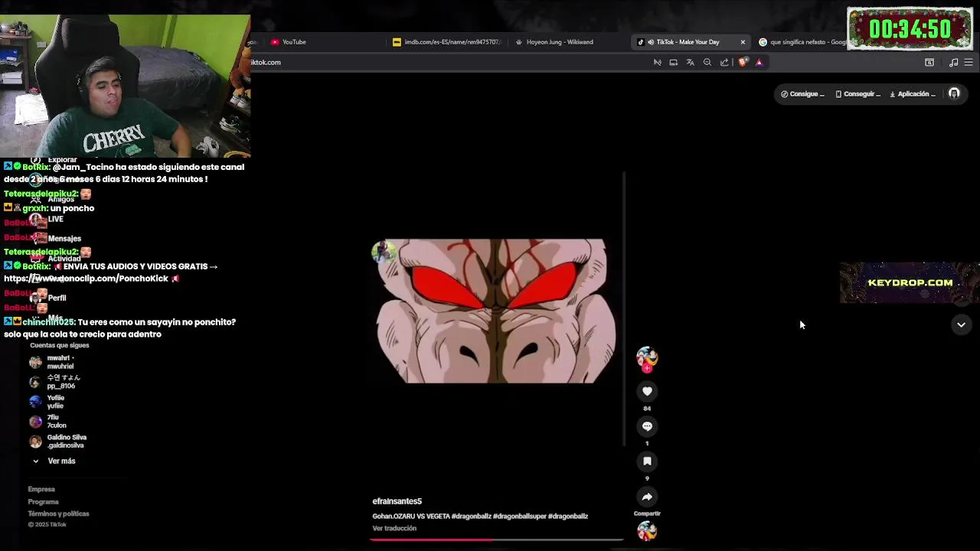
Task: Click the Consigue coins button
Action: (802, 94)
